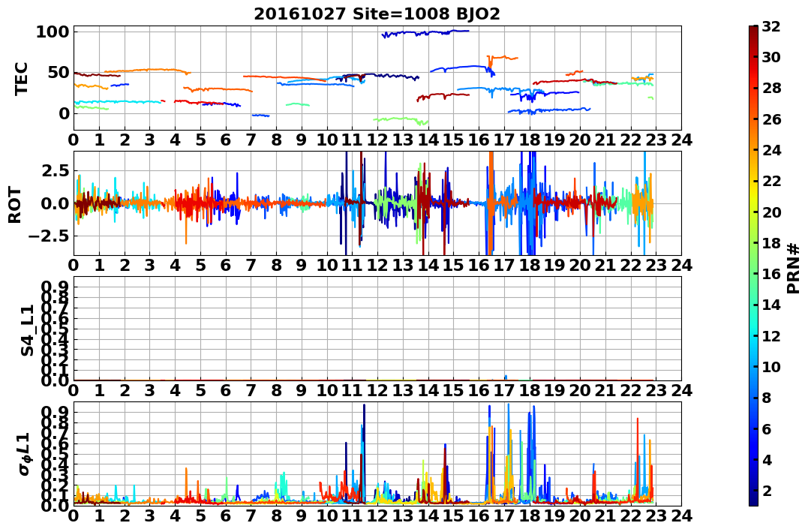Click the green colorbar region near 16
This screenshot has height=532, width=808.
(x=753, y=274)
